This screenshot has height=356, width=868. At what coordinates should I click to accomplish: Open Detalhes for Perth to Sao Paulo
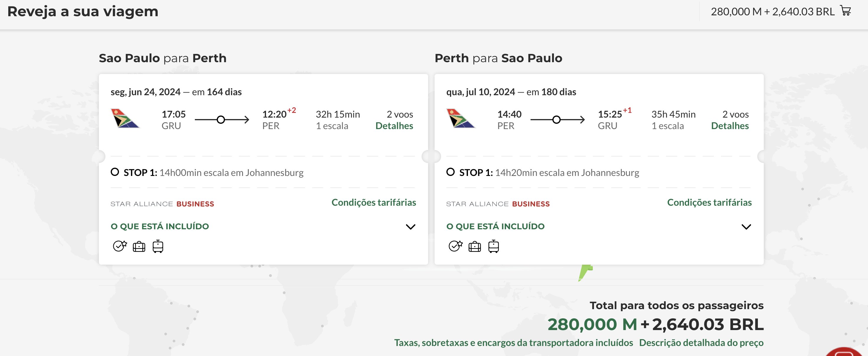coord(730,126)
